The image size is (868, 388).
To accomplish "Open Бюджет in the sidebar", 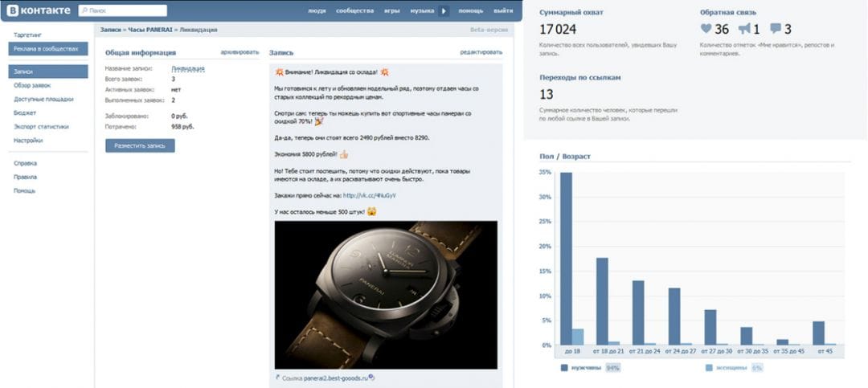I will click(x=25, y=113).
